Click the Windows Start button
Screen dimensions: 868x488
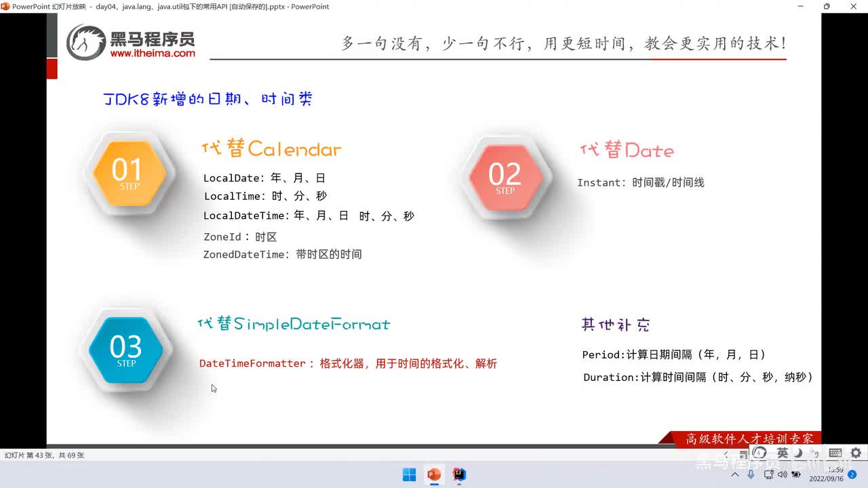pyautogui.click(x=410, y=474)
